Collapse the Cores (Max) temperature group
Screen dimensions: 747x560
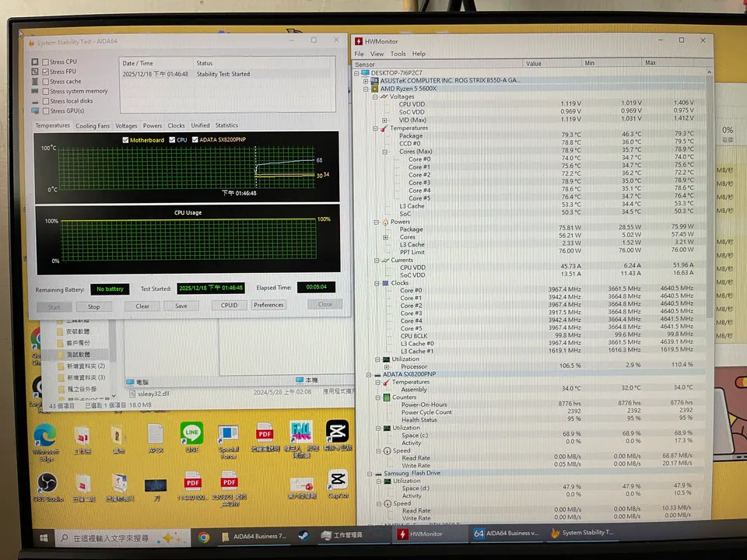(x=385, y=152)
